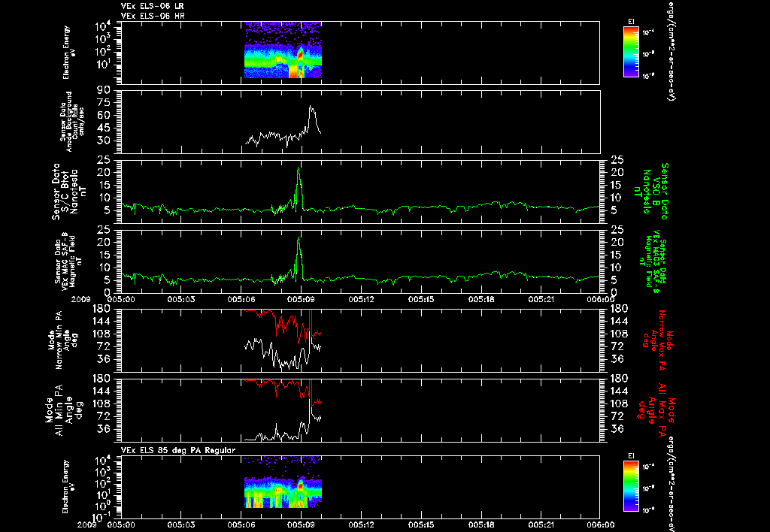This screenshot has height=532, width=770.
Task: Click the top EI color scale bar
Action: pyautogui.click(x=631, y=52)
